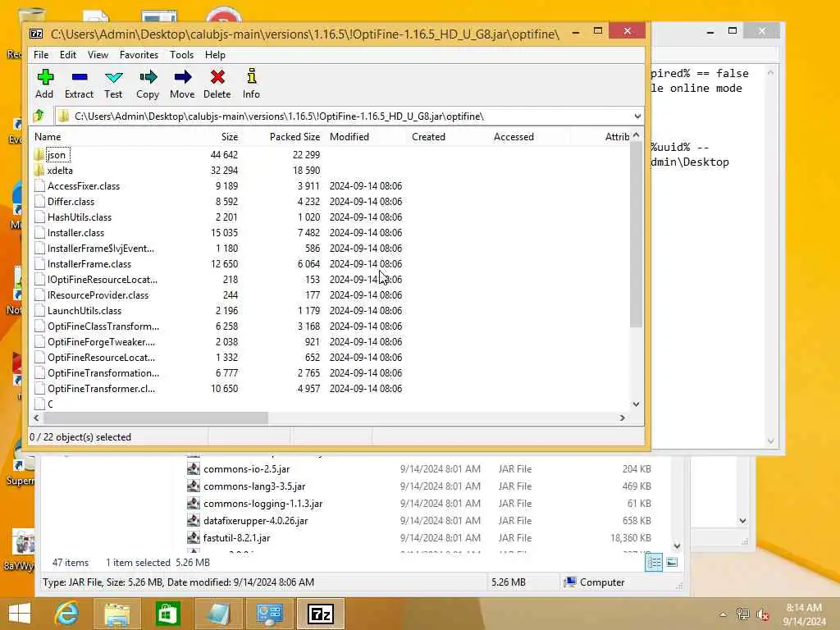The width and height of the screenshot is (840, 630).
Task: Select the json folder icon
Action: tap(39, 155)
